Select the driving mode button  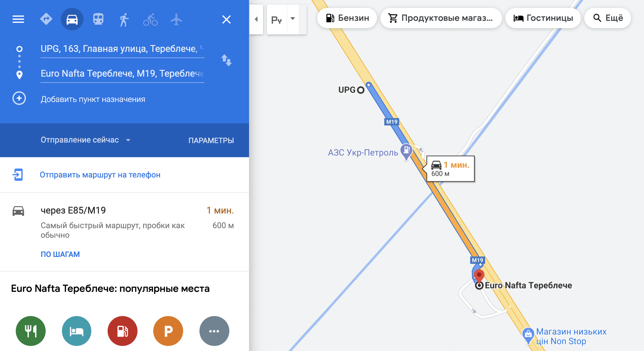[x=72, y=19]
